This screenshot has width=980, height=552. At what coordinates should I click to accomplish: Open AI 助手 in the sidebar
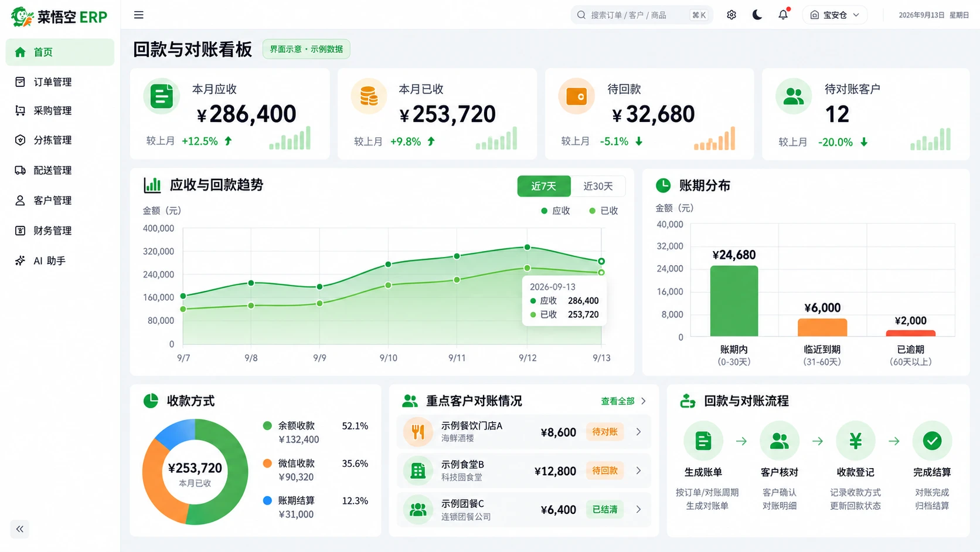tap(60, 261)
